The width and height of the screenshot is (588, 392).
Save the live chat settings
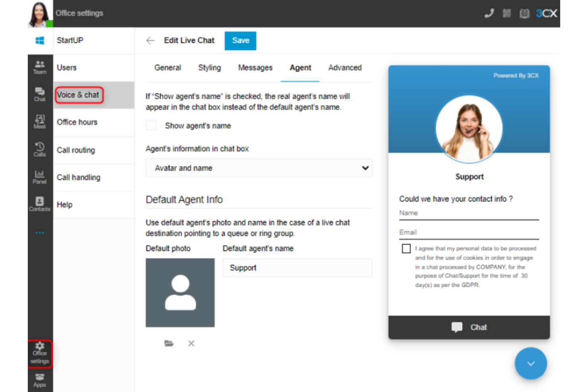click(240, 41)
